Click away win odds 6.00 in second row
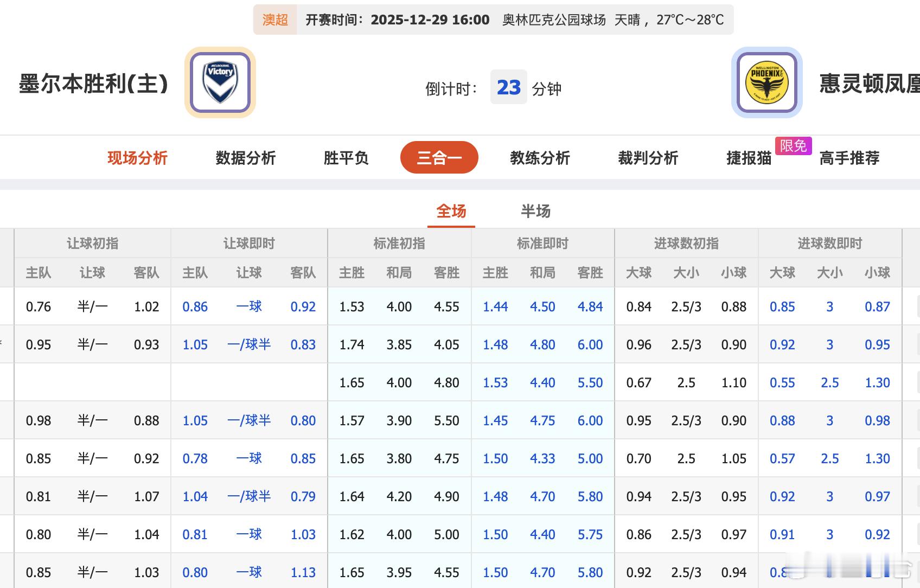The image size is (920, 588). click(590, 344)
